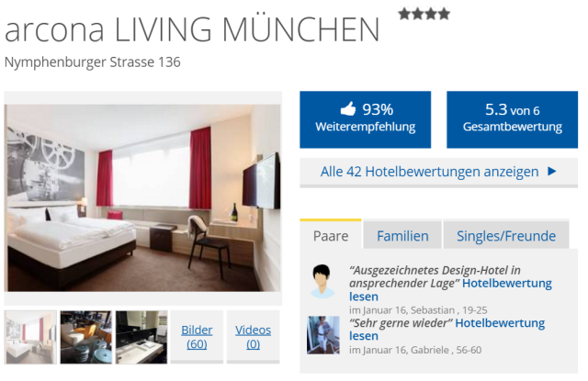Read Gabriele's Hotelbewertung lesen link
Viewport: 588px width, 381px height.
tap(447, 330)
